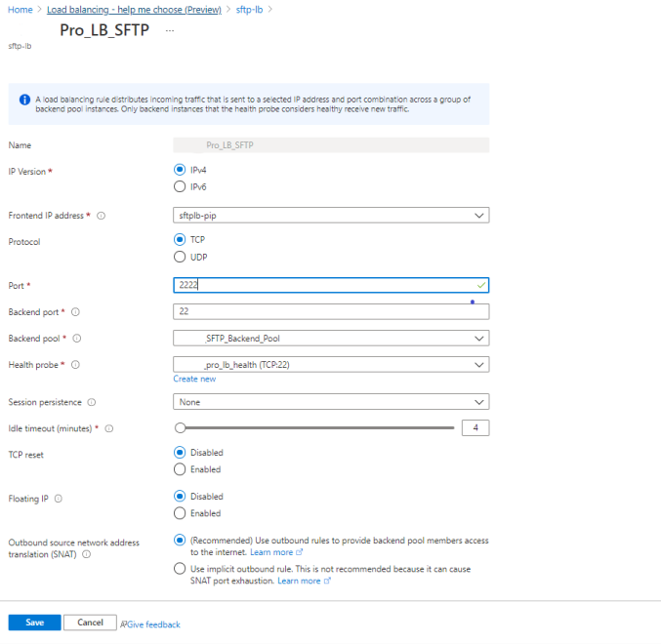Screen dimensions: 661x644
Task: Open the Session persistence dropdown
Action: click(331, 402)
